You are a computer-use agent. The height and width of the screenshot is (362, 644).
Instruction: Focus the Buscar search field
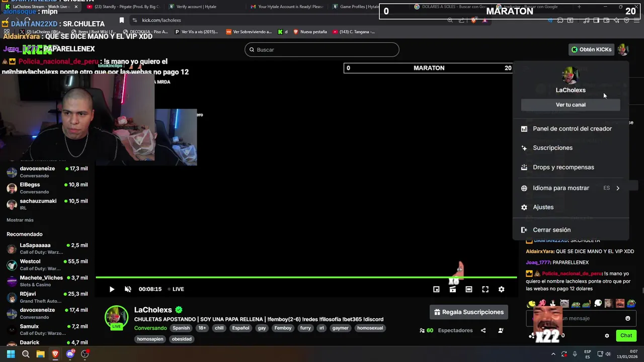point(322,50)
